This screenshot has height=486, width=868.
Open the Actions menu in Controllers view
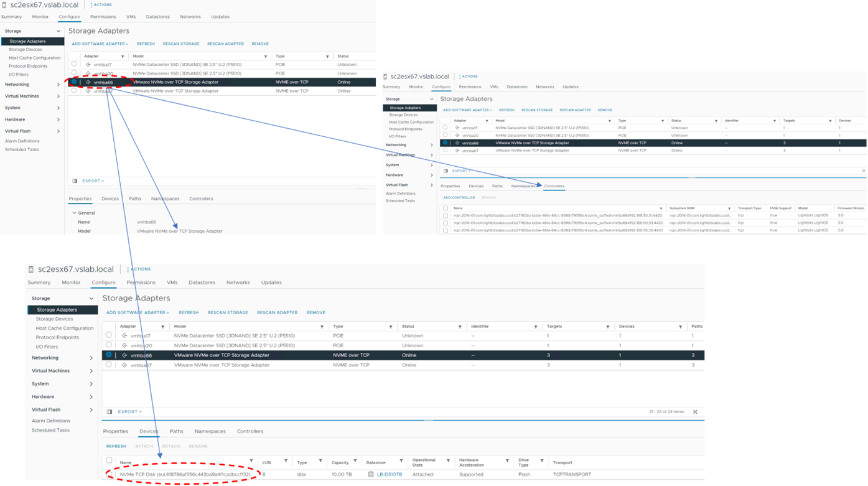tap(469, 77)
